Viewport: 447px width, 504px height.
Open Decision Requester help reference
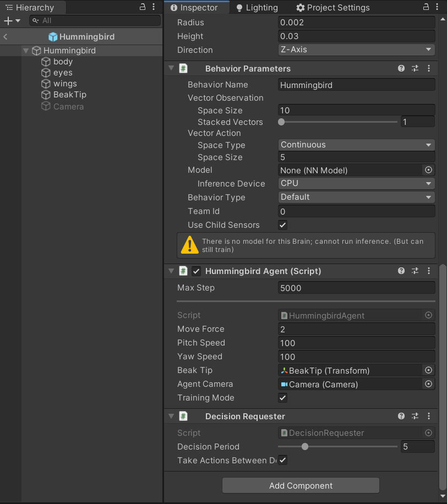[x=401, y=416]
